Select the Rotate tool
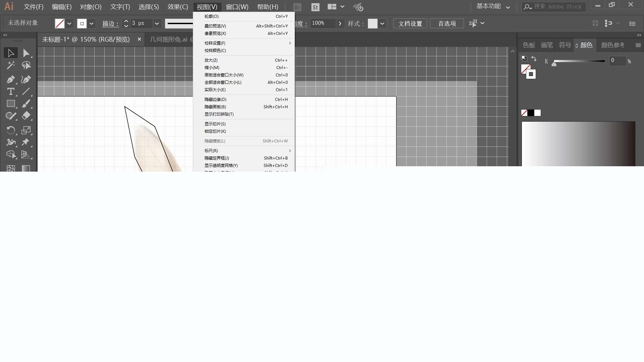The image size is (644, 362). click(11, 130)
